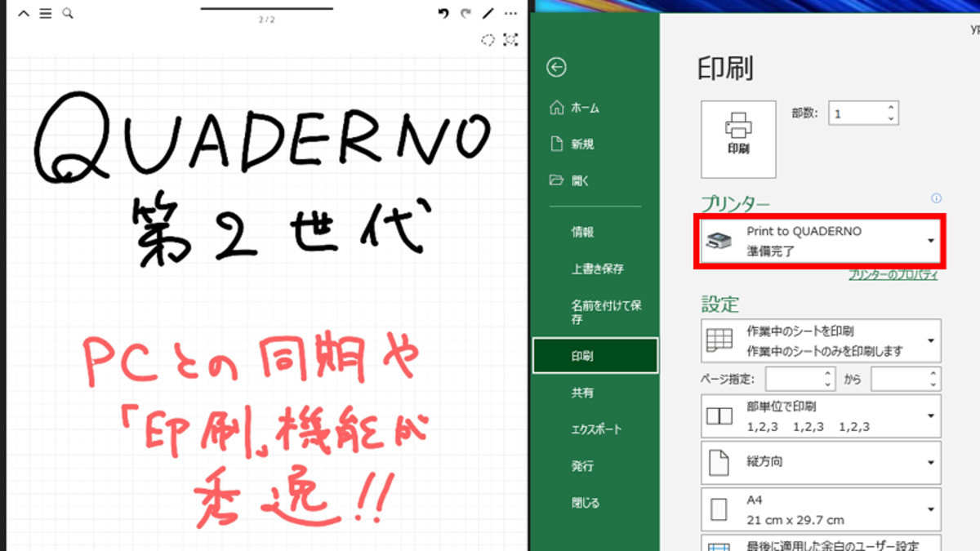Decrease the end page value after から
This screenshot has width=980, height=551.
coord(933,384)
